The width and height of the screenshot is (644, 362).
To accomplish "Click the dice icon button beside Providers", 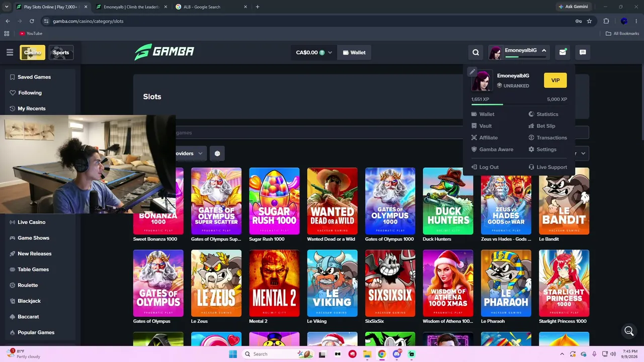I will pos(217,153).
